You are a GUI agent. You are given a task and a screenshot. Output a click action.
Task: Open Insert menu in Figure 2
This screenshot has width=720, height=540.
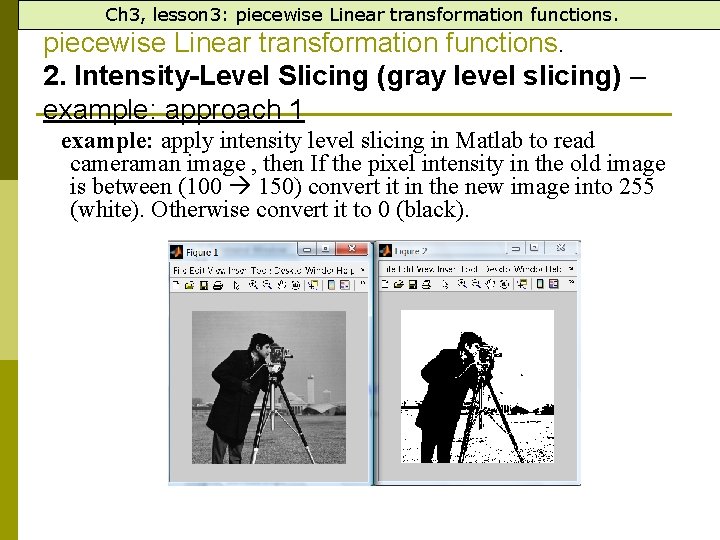click(x=446, y=269)
